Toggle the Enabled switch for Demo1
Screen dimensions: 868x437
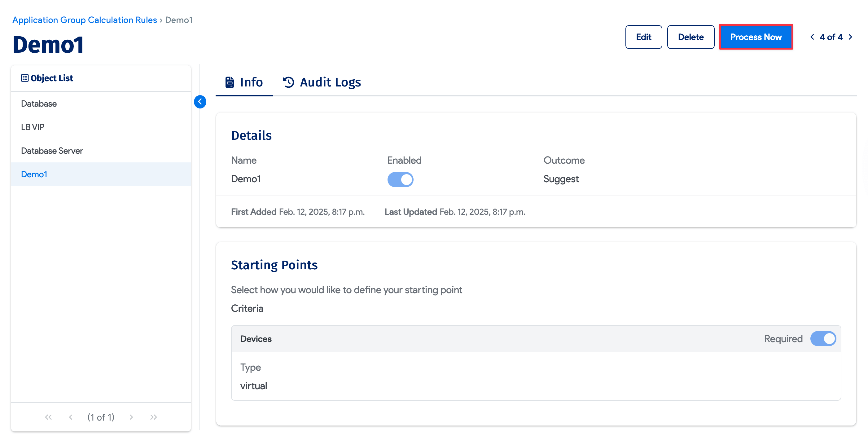point(400,179)
